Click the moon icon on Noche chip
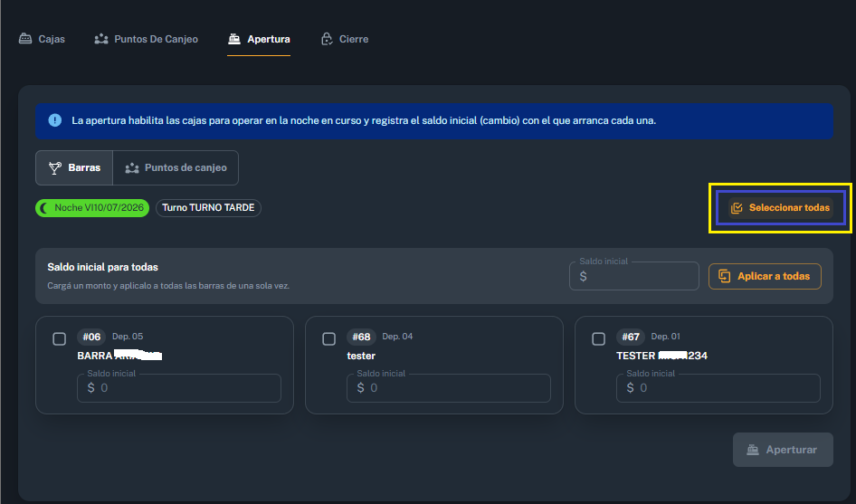Viewport: 856px width, 504px height. click(44, 207)
